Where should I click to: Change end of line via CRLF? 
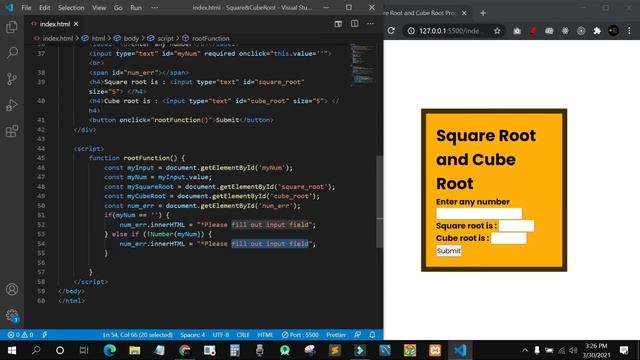point(243,335)
